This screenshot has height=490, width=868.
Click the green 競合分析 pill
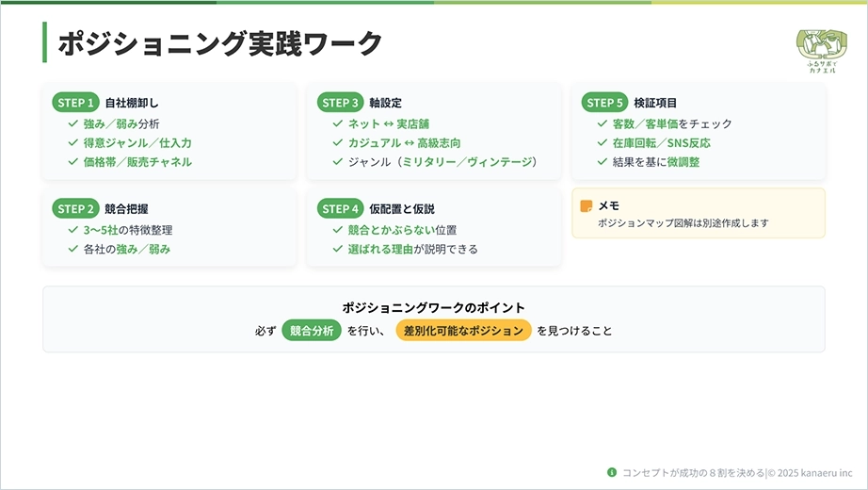point(311,331)
